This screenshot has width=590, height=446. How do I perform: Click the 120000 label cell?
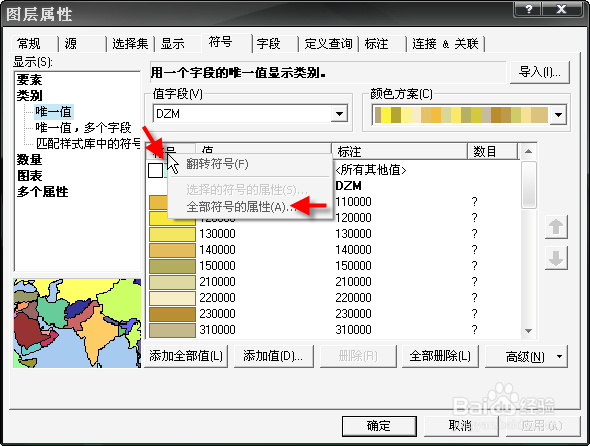(x=353, y=218)
